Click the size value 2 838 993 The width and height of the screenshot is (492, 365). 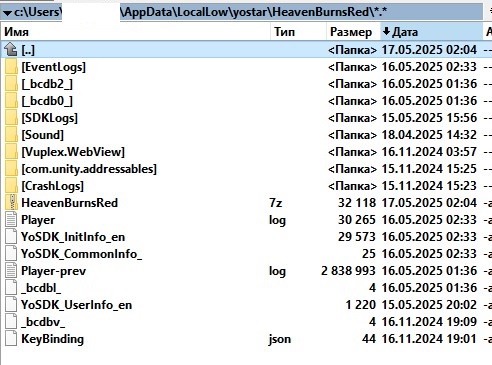point(348,271)
